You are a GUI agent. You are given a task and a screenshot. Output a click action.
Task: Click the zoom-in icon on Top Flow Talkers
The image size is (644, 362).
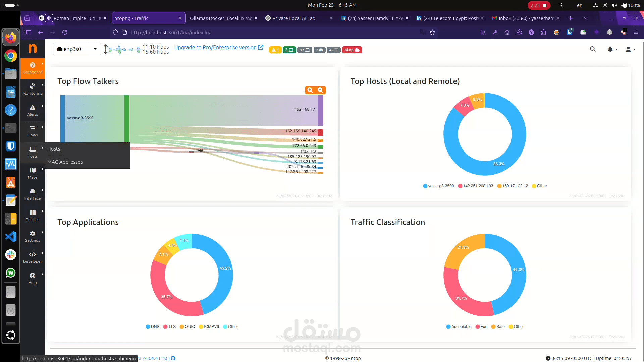(310, 90)
